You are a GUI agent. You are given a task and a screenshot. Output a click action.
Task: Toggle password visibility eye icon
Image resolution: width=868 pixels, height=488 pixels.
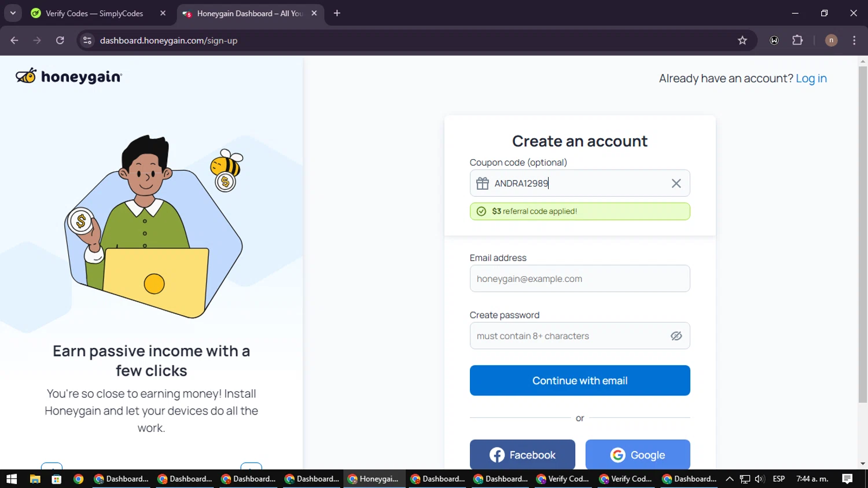point(676,336)
